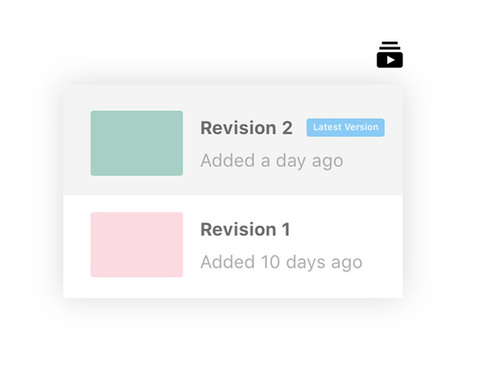Select the pink Revision 1 thumbnail
480x371 pixels.
click(137, 245)
